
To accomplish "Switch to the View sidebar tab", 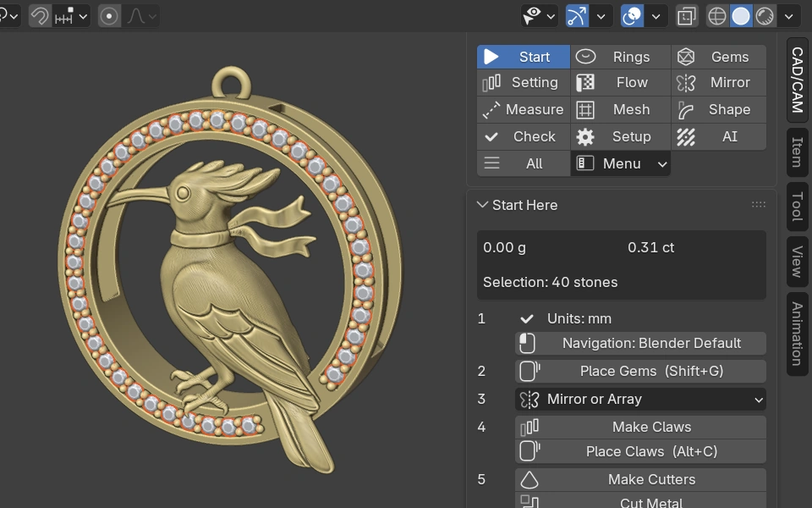I will 798,262.
